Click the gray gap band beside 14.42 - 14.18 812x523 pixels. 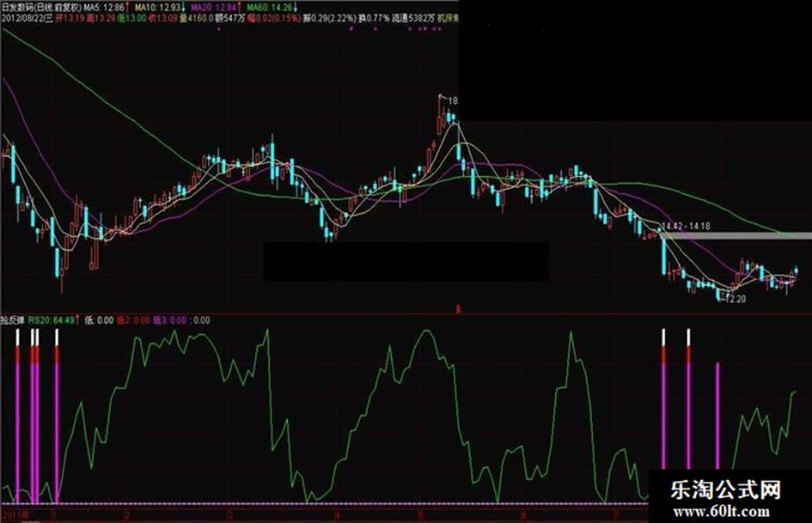pos(738,235)
